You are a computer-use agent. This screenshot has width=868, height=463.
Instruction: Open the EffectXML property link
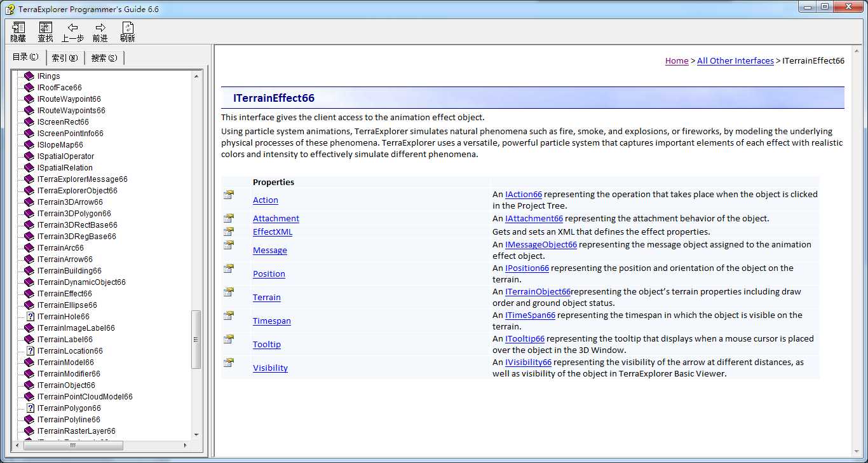pyautogui.click(x=273, y=231)
